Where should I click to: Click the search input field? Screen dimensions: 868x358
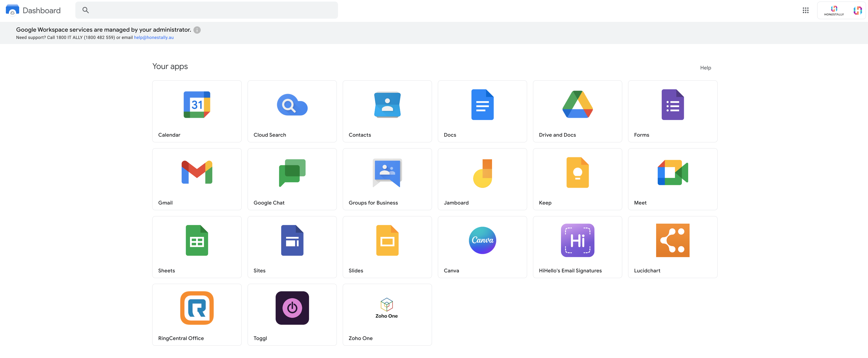[212, 10]
